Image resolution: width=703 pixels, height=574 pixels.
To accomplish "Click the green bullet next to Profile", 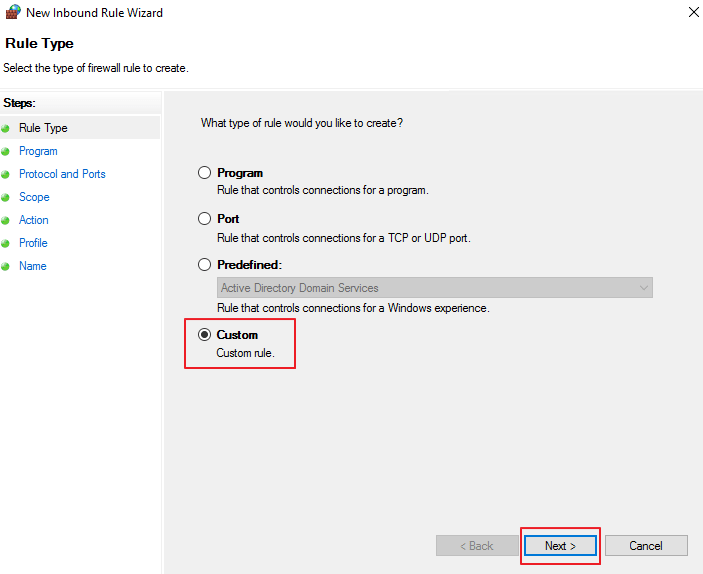I will coord(5,244).
